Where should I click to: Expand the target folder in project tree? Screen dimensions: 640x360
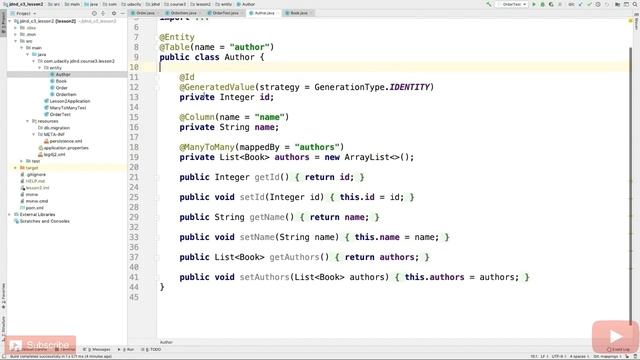pos(16,168)
